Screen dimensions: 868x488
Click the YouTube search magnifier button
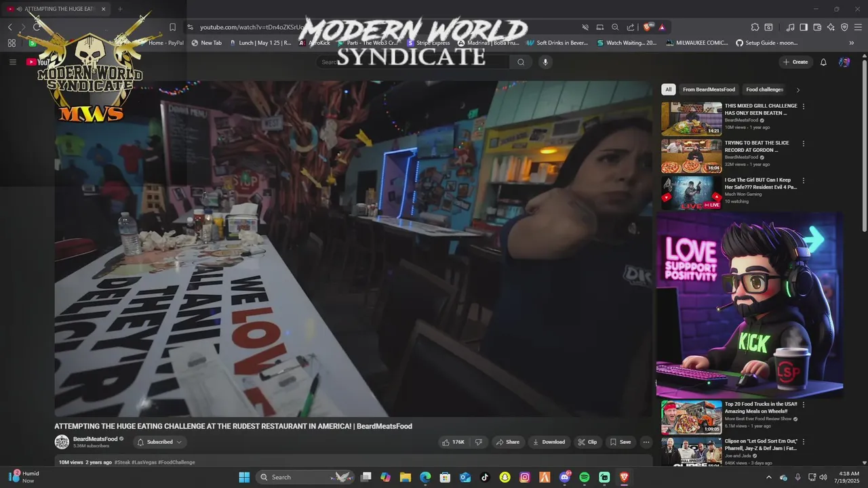coord(521,62)
